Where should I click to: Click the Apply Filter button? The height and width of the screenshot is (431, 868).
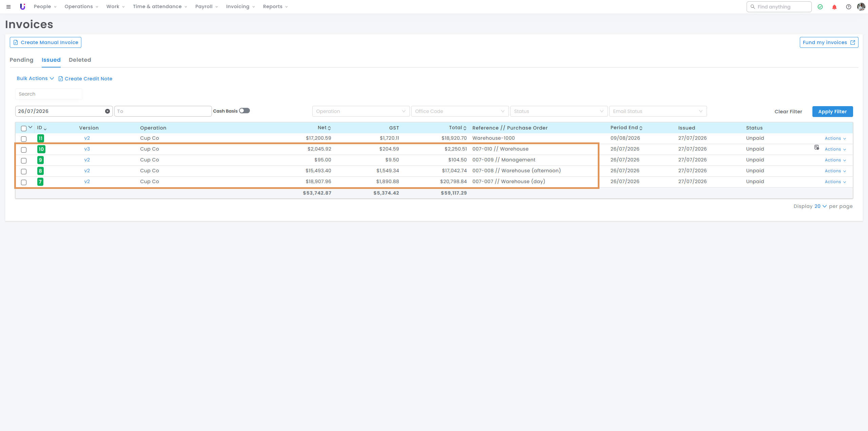coord(832,112)
